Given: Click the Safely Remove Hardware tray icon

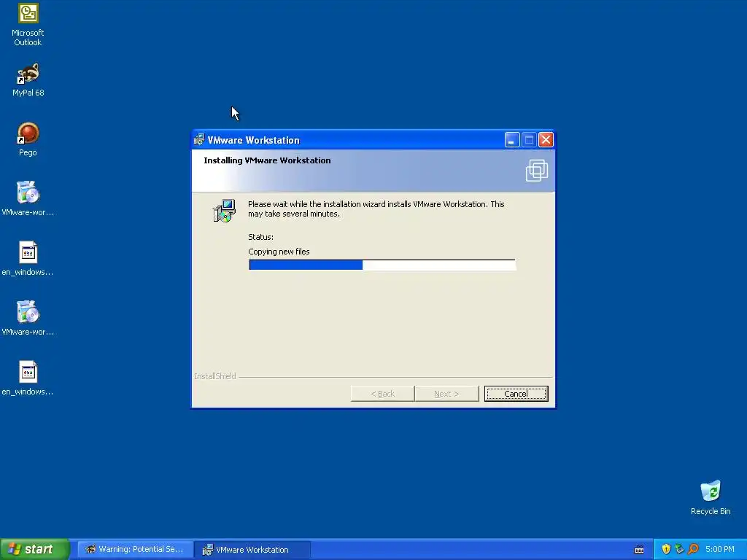Looking at the screenshot, I should point(679,549).
